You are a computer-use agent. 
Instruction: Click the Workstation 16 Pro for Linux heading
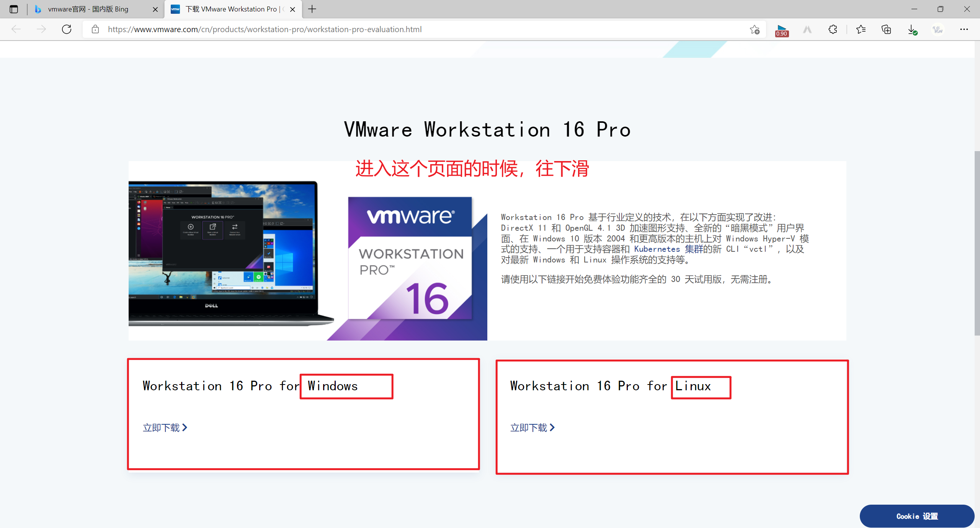coord(611,386)
